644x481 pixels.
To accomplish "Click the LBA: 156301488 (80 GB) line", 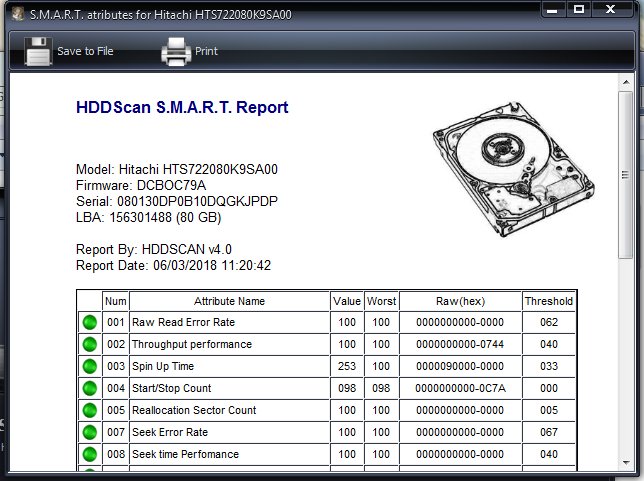I will (149, 217).
